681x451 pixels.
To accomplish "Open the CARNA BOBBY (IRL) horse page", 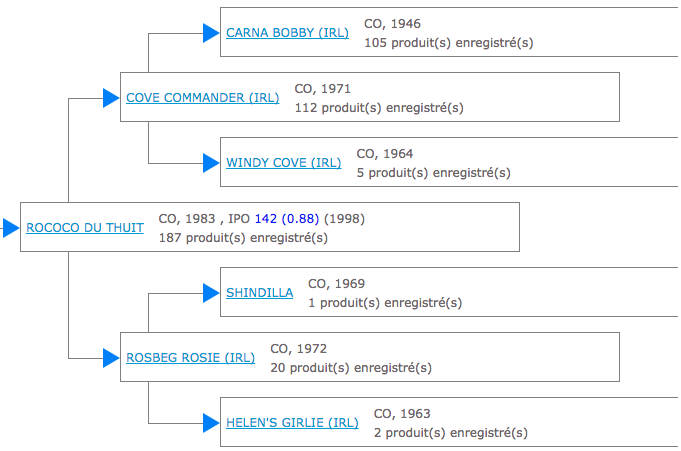I will pyautogui.click(x=287, y=33).
